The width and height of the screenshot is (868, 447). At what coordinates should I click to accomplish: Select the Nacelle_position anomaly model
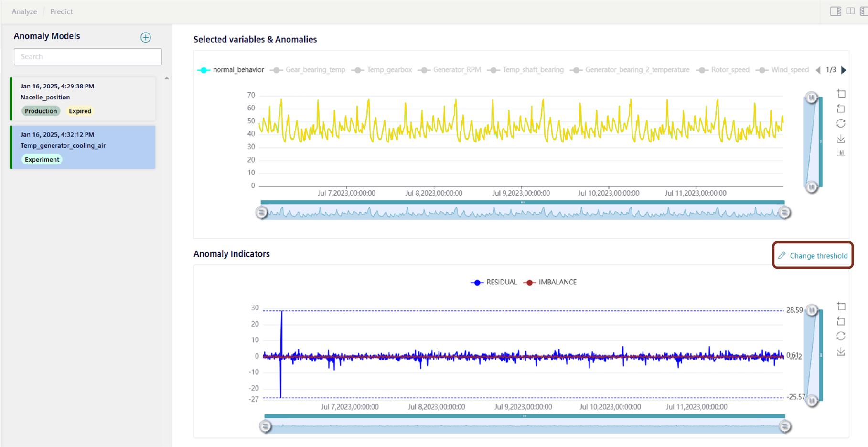[83, 98]
